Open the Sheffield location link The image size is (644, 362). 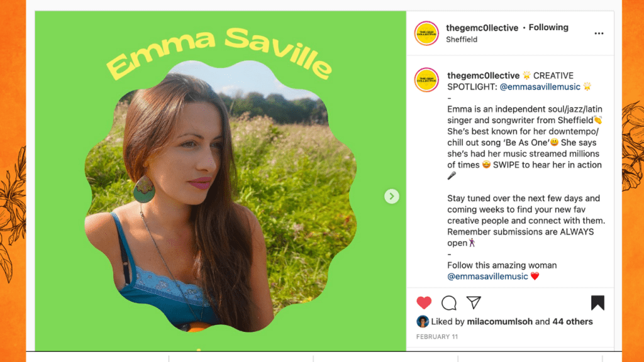click(462, 39)
